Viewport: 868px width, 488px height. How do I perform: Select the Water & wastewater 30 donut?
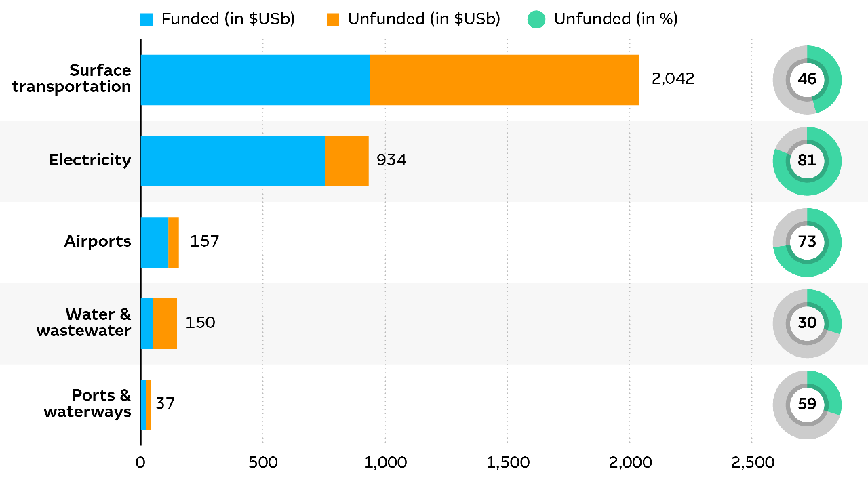pos(807,323)
